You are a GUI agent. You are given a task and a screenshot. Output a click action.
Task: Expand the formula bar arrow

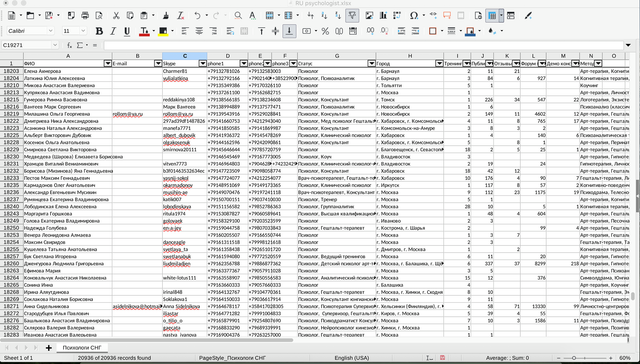coord(628,45)
